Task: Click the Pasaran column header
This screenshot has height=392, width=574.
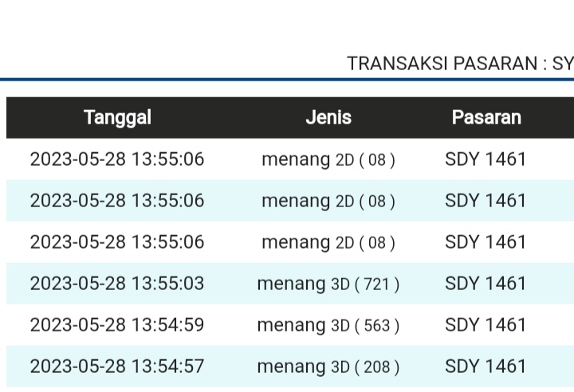Action: coord(486,118)
